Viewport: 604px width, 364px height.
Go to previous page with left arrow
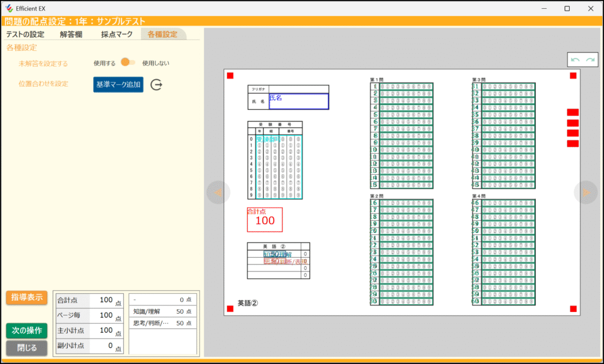[x=218, y=192]
